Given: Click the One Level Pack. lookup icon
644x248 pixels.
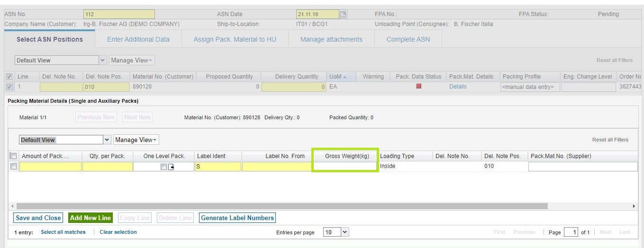Looking at the screenshot, I should [x=171, y=167].
